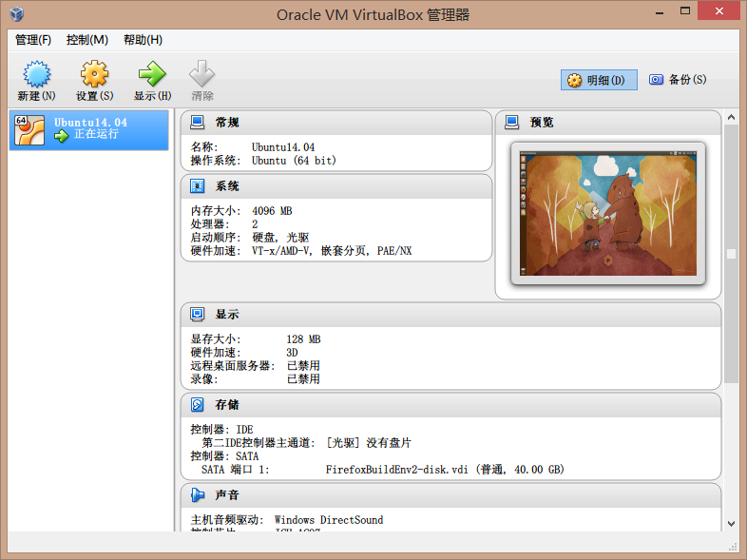This screenshot has height=560, width=747.
Task: Click the greyed 清除 discard arrow icon
Action: [202, 74]
